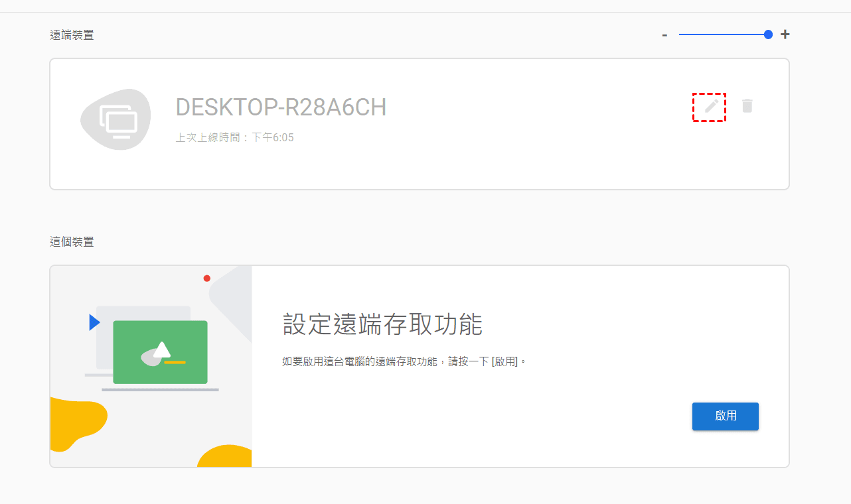Open the DESKTOP-R28A6CH device name
Screen dimensions: 851x504
281,107
